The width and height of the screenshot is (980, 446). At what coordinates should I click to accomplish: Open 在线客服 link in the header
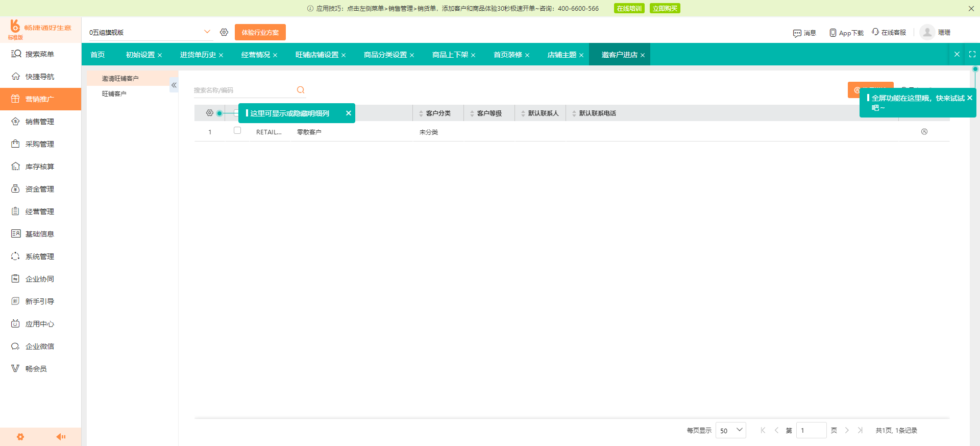click(889, 32)
